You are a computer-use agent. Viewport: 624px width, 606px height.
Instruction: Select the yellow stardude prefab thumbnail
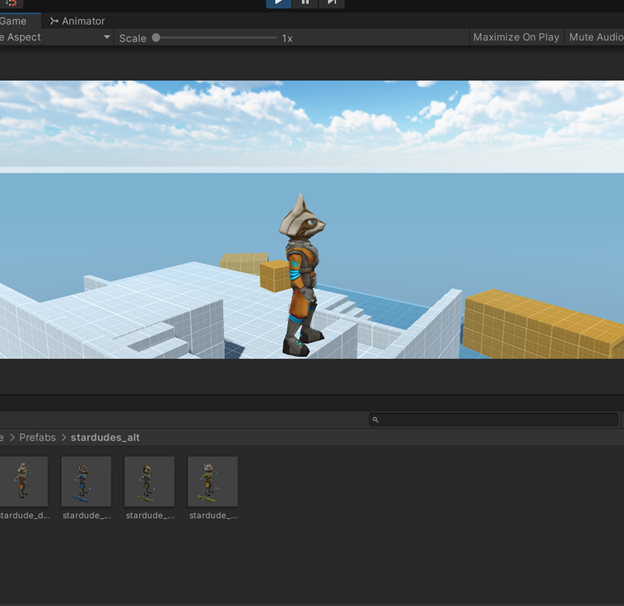pyautogui.click(x=213, y=481)
